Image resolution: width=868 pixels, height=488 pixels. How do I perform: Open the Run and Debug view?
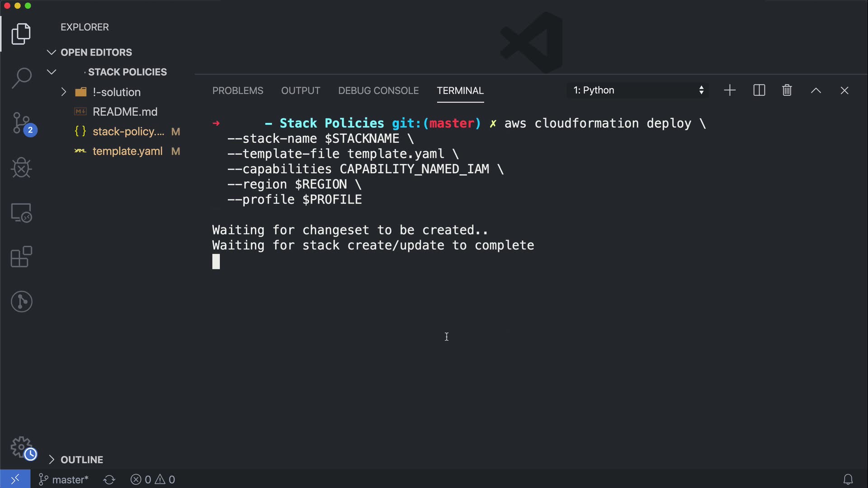[x=21, y=168]
